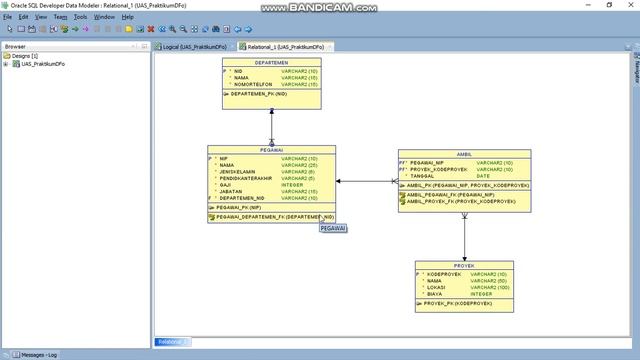Switch to the Relational_1 (UAS_PraktikumDFo) tab
This screenshot has width=640, height=360.
coord(285,47)
